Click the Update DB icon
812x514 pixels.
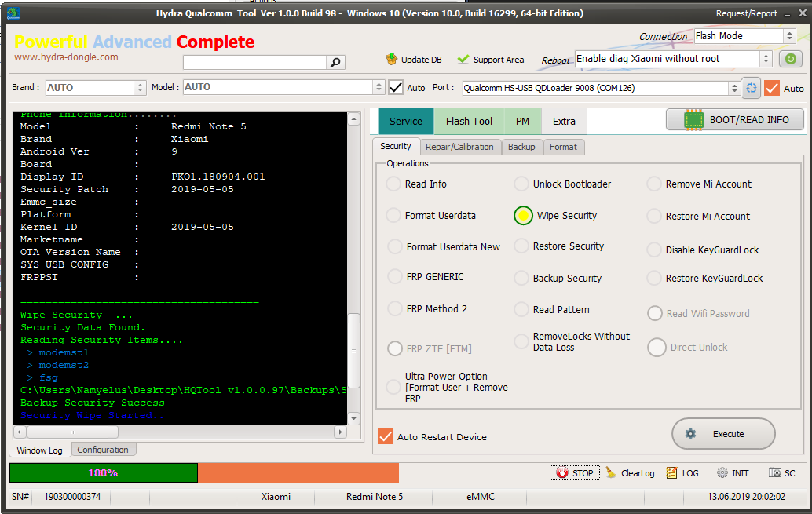392,59
